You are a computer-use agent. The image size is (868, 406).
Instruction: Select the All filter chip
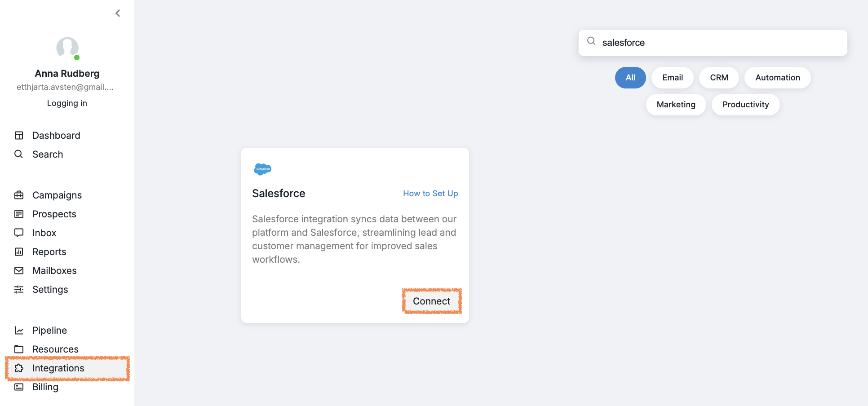pyautogui.click(x=630, y=78)
